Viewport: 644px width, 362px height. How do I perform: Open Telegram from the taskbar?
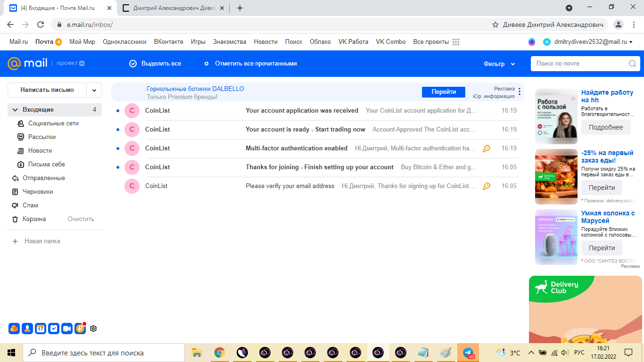tap(468, 353)
